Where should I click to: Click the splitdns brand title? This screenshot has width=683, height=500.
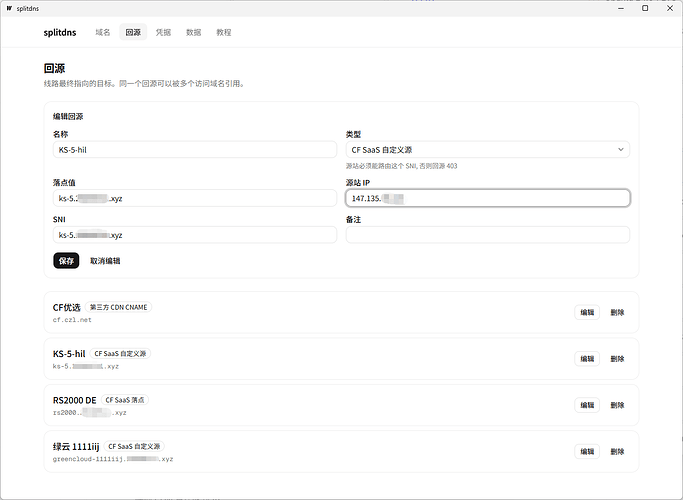60,32
